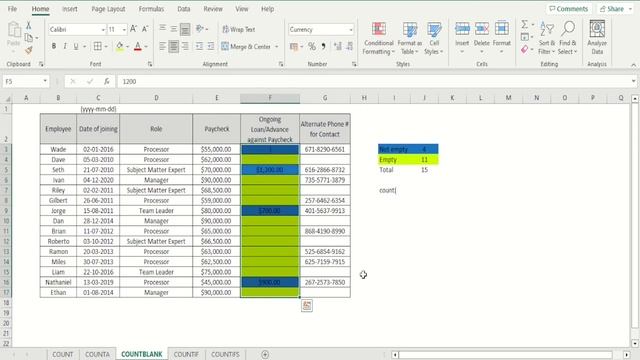Toggle Underline formatting
The image size is (640, 360).
point(76,46)
